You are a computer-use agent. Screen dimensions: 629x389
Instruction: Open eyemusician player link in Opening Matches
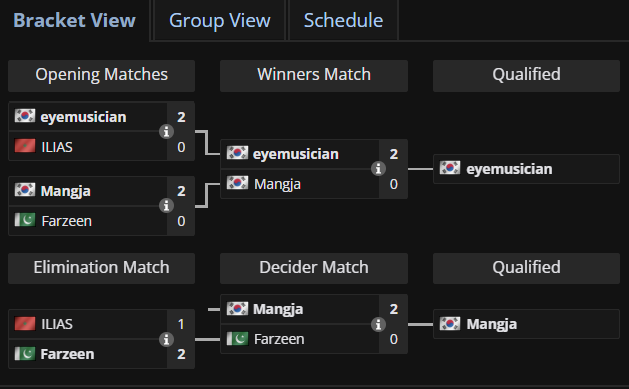pyautogui.click(x=83, y=117)
